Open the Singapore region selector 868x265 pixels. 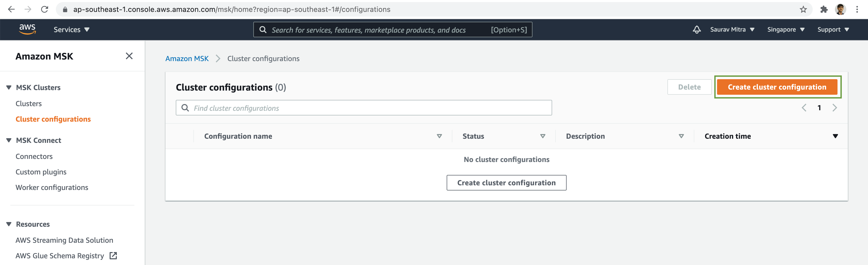[x=786, y=30]
